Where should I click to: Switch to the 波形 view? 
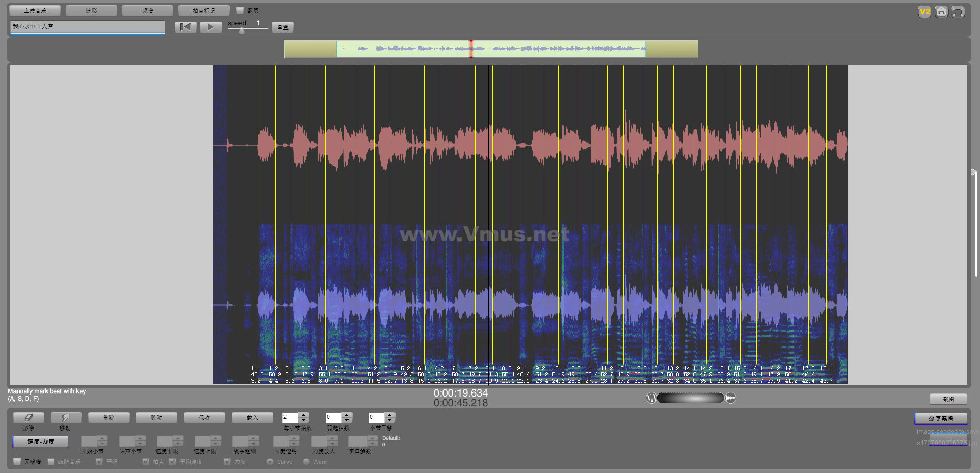pos(91,10)
